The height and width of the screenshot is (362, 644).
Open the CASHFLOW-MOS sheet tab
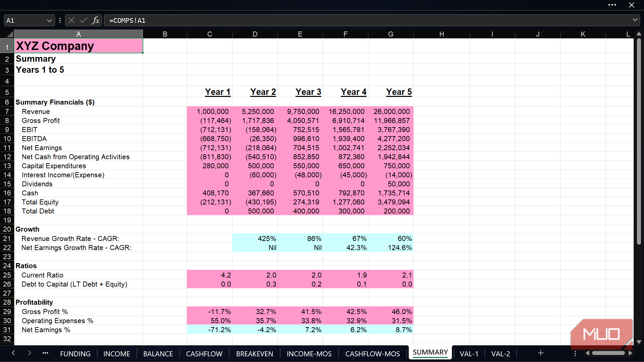372,354
